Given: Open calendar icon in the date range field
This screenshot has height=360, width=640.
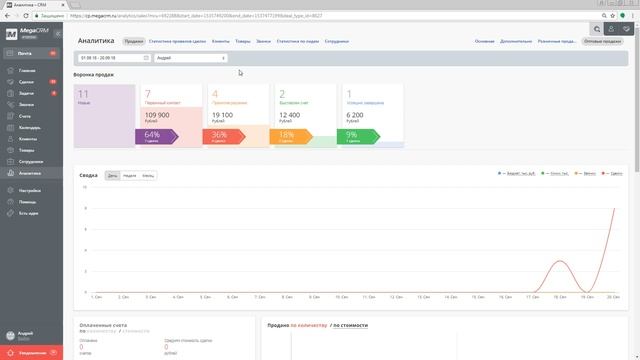Looking at the screenshot, I should pyautogui.click(x=146, y=58).
